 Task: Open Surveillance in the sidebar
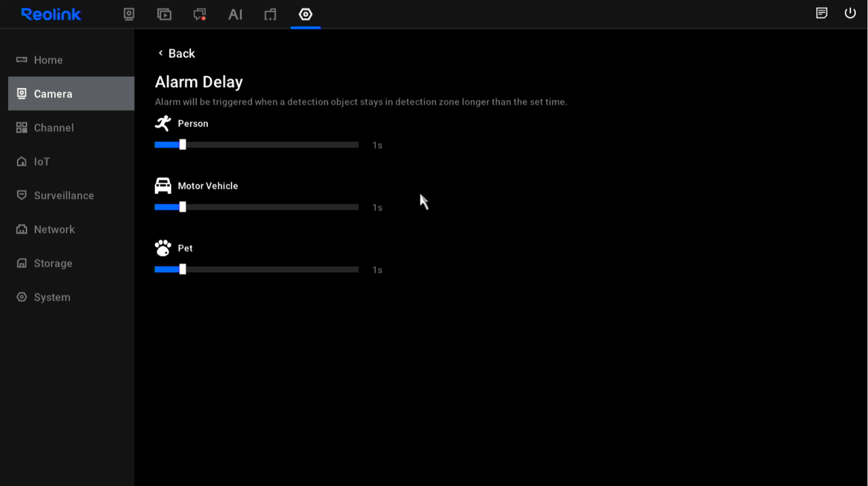(x=71, y=196)
